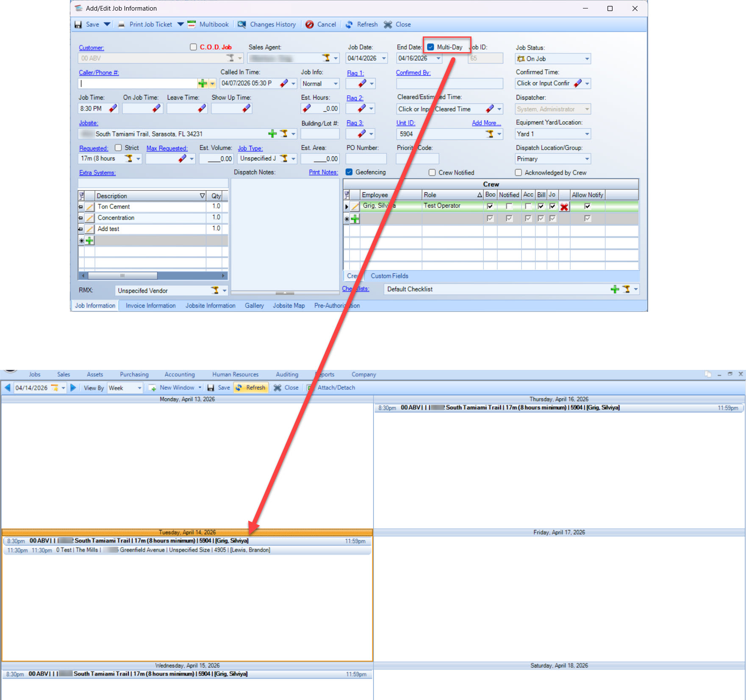The width and height of the screenshot is (746, 700).
Task: Open the Gallery tab
Action: (x=254, y=306)
